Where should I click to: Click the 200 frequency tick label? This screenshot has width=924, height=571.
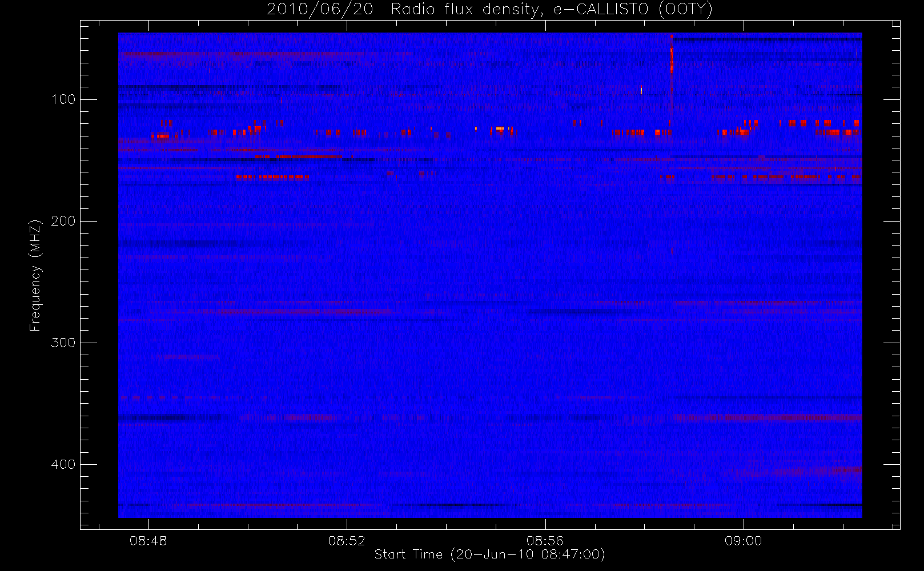click(63, 221)
